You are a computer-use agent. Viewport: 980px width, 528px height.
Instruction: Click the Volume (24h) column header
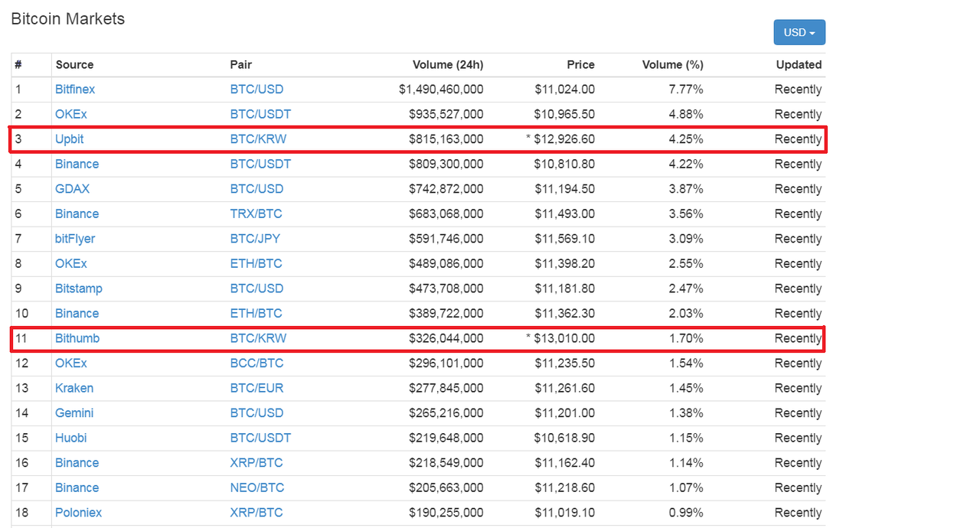tap(448, 65)
